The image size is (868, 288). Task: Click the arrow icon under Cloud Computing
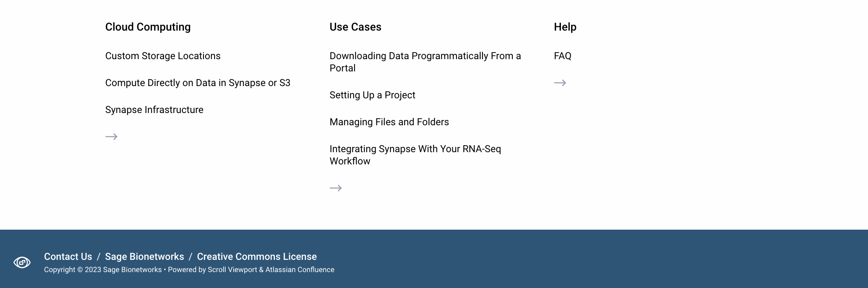click(111, 137)
